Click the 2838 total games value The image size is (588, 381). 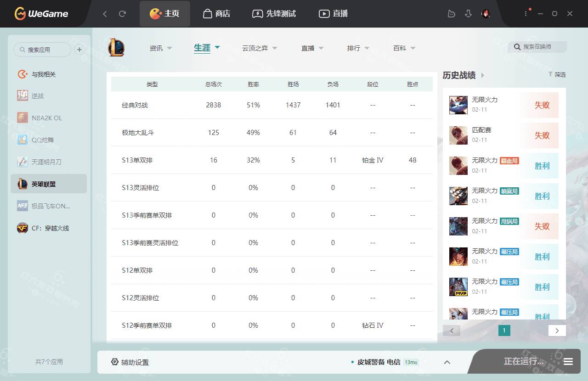(x=214, y=105)
